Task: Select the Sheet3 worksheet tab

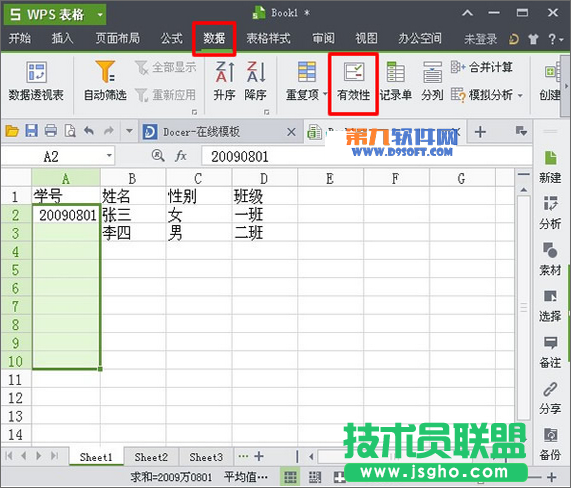Action: click(x=206, y=457)
